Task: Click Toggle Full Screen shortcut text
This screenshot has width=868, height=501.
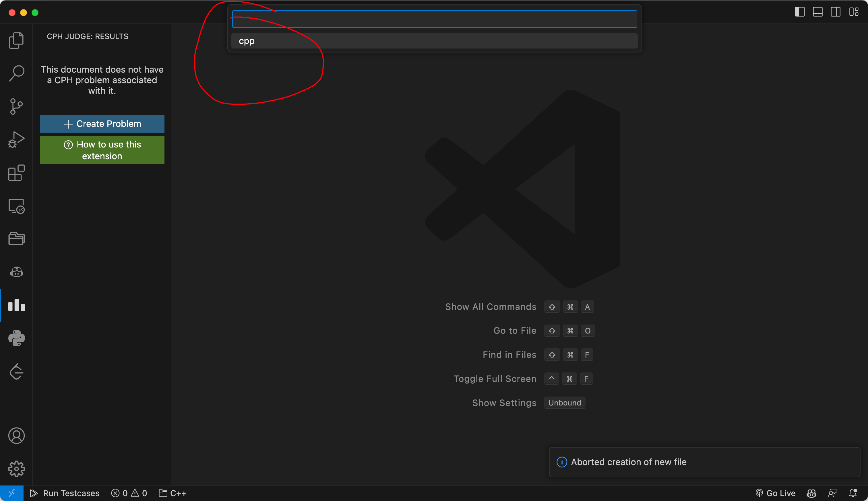Action: tap(495, 379)
